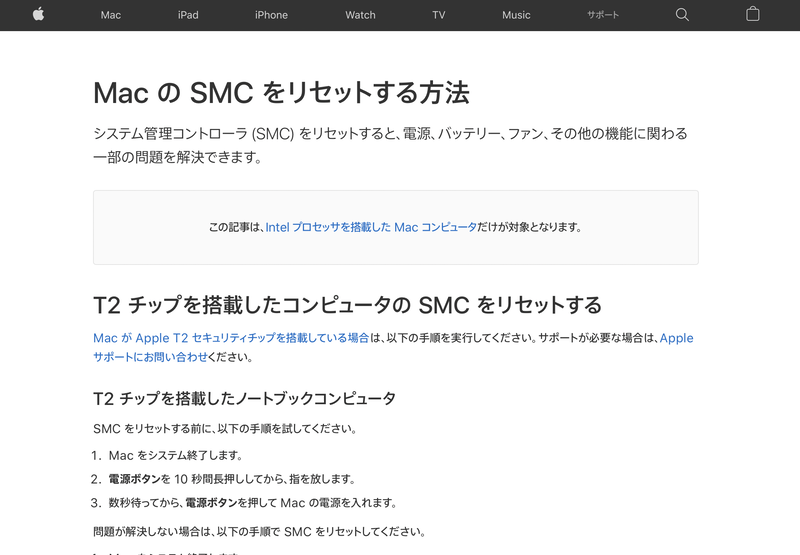The width and height of the screenshot is (800, 555).
Task: Click step text Mac をシステム終了します
Action: tap(177, 455)
